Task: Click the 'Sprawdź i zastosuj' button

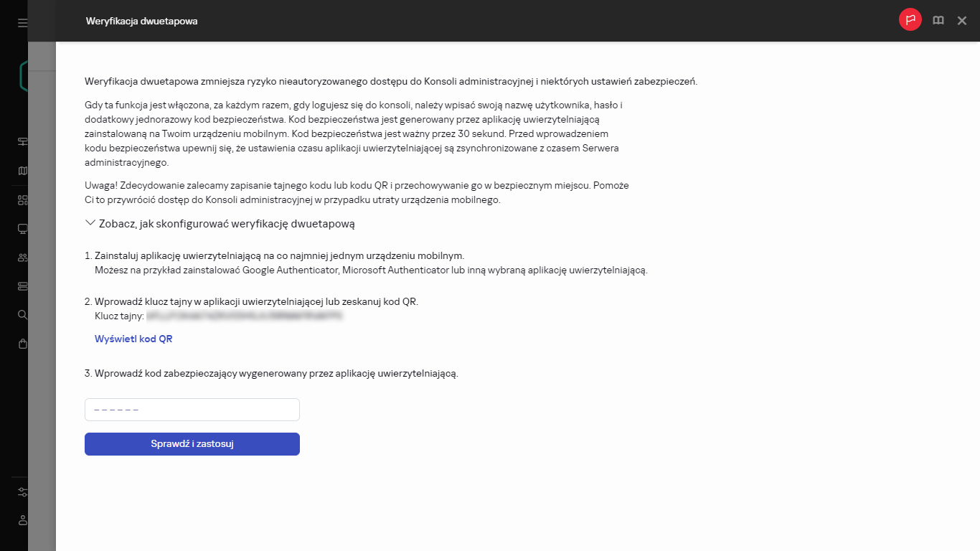Action: (x=192, y=444)
